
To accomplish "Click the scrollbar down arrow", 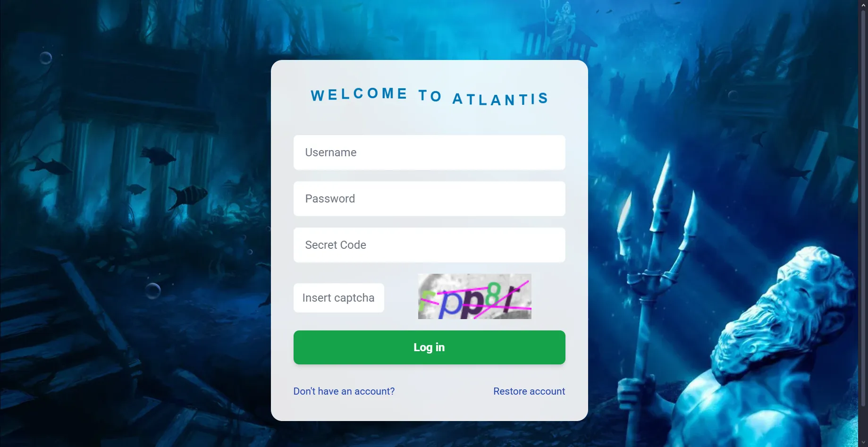I will (863, 443).
